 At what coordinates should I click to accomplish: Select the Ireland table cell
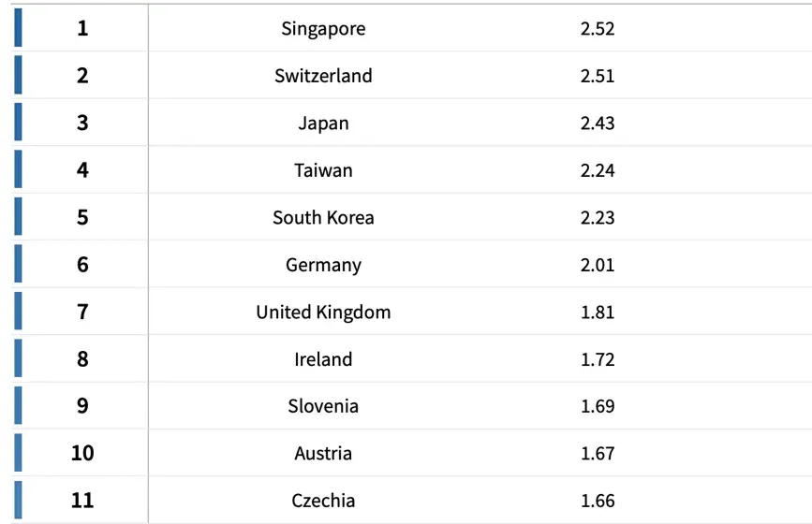click(x=323, y=359)
